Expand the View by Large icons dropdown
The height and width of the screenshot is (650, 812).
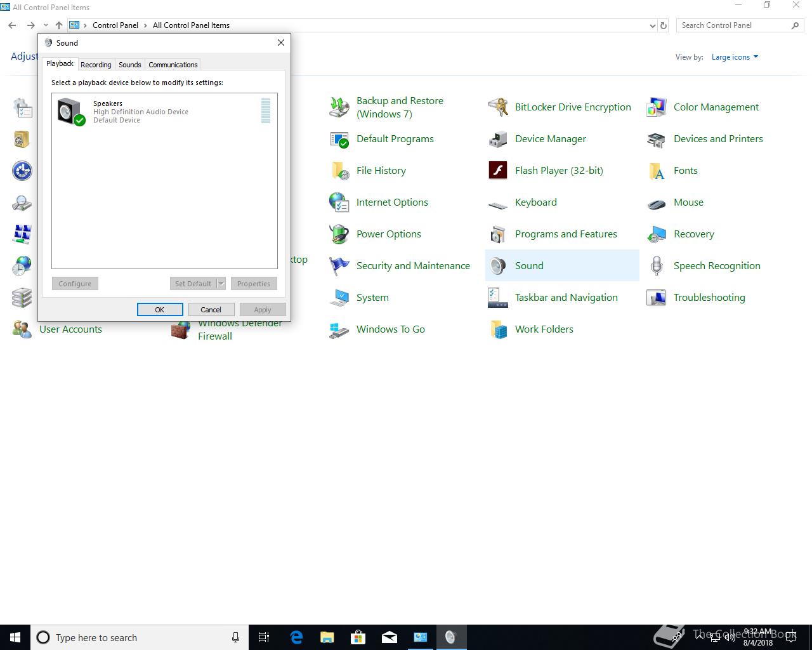[735, 57]
